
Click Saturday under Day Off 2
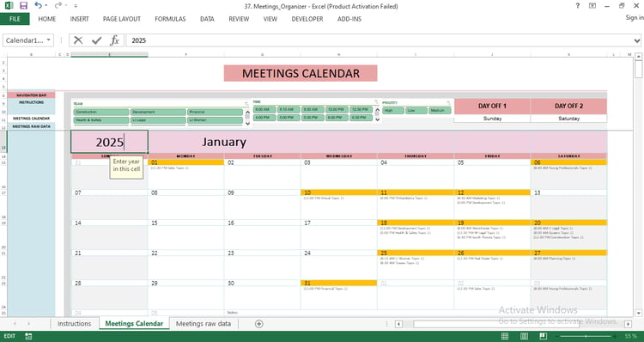[568, 119]
